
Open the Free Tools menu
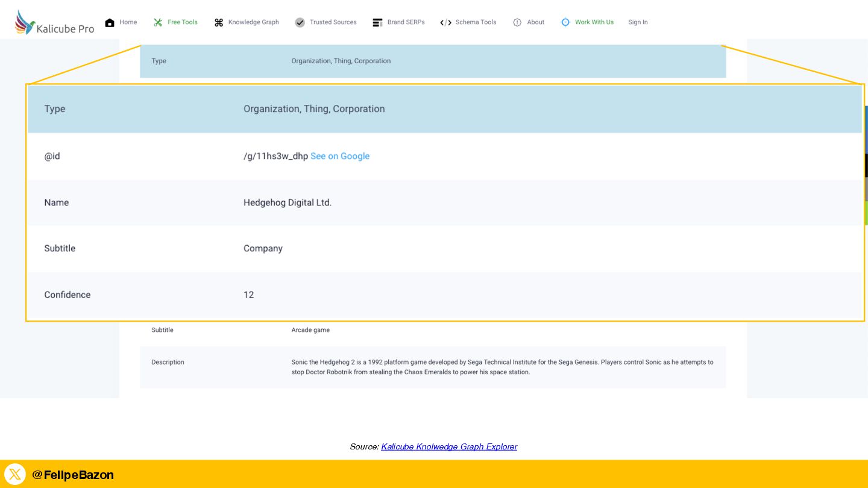pos(183,22)
